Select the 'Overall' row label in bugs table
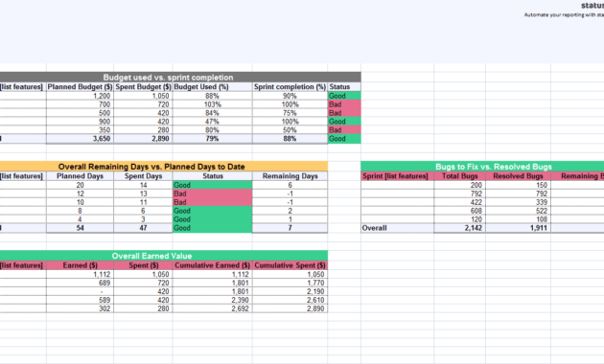This screenshot has height=364, width=604. 397,228
